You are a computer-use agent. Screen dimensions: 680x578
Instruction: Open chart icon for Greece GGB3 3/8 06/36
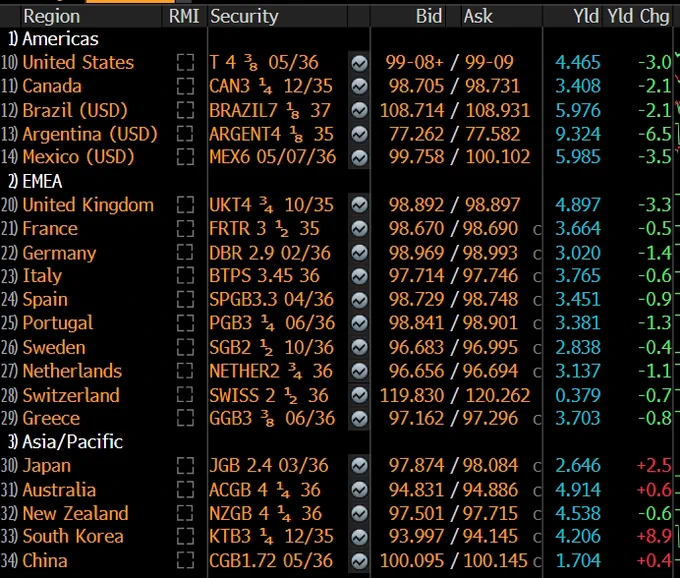(x=359, y=419)
